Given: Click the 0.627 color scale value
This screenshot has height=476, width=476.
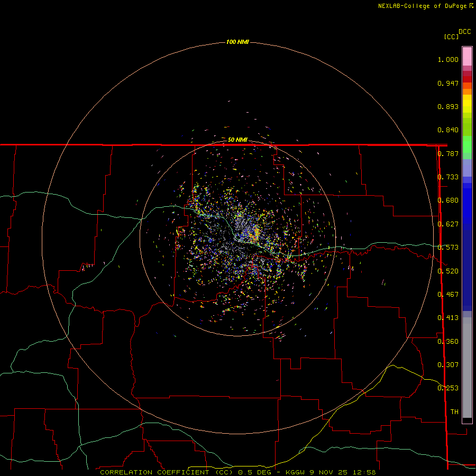Looking at the screenshot, I should point(448,224).
